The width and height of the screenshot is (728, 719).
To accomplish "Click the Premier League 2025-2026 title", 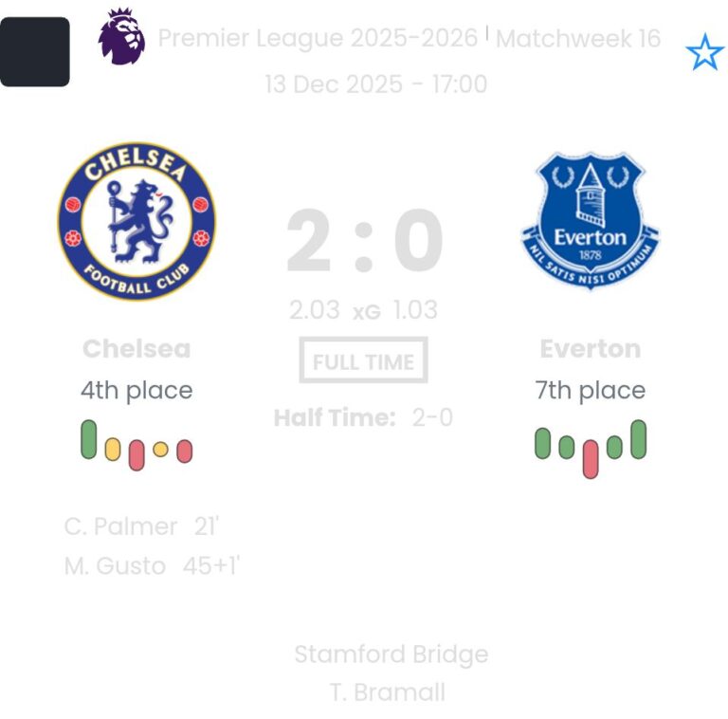I will click(x=318, y=38).
